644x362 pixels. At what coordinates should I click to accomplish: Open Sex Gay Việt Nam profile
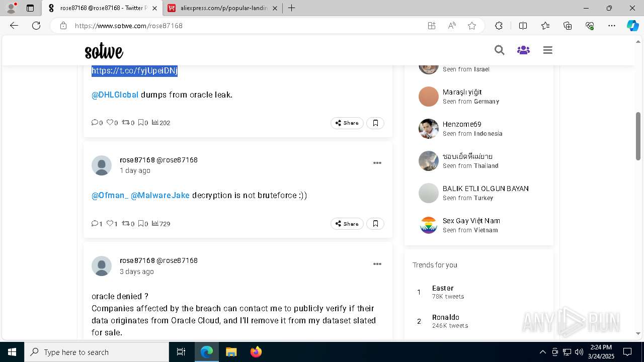click(x=471, y=221)
